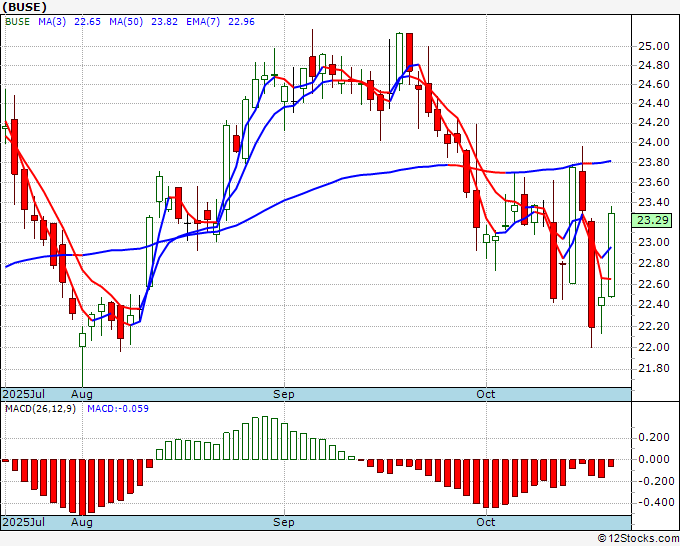Click the -0.400 MACD axis label
680x546 pixels.
[x=656, y=502]
